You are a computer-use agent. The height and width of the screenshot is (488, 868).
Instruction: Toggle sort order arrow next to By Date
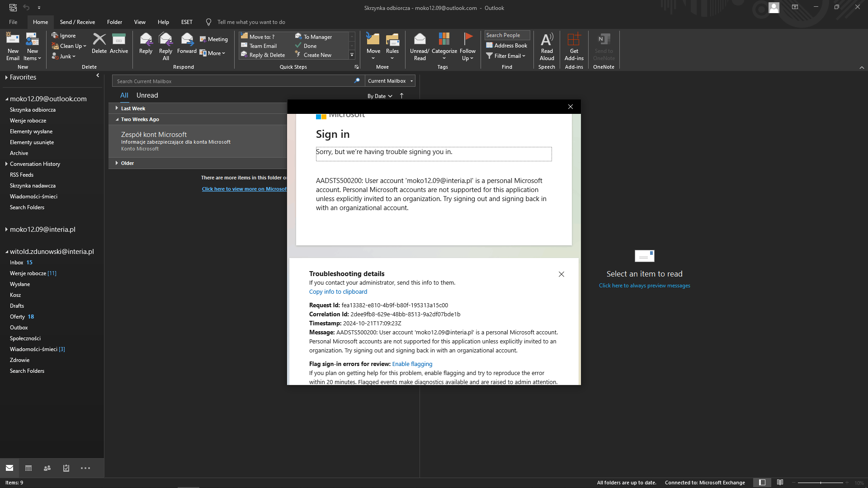(x=401, y=96)
